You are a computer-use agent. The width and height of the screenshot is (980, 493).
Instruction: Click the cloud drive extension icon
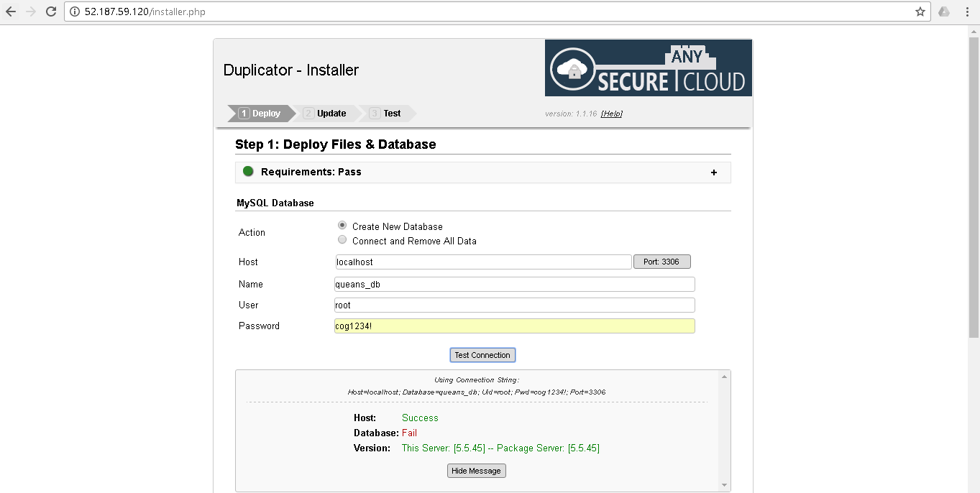click(944, 11)
